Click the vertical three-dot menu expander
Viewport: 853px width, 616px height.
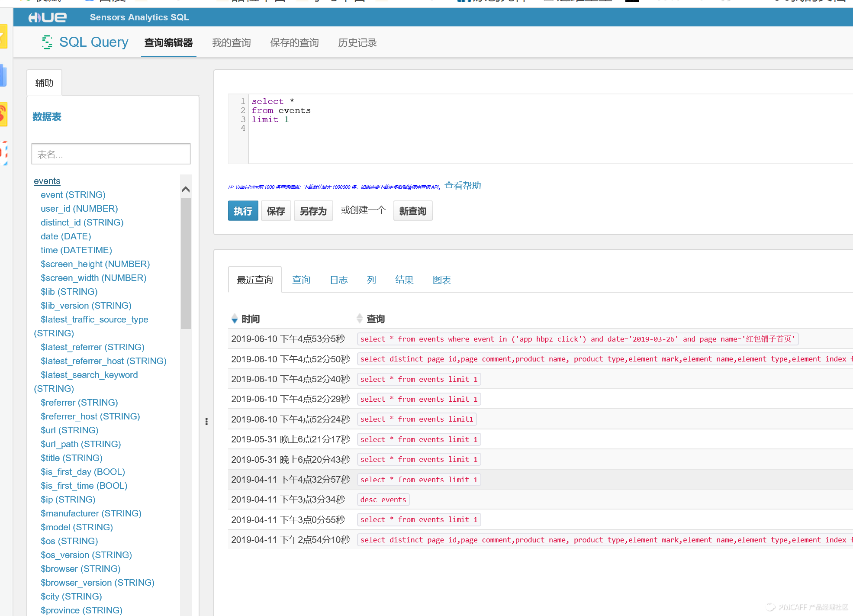pyautogui.click(x=206, y=421)
